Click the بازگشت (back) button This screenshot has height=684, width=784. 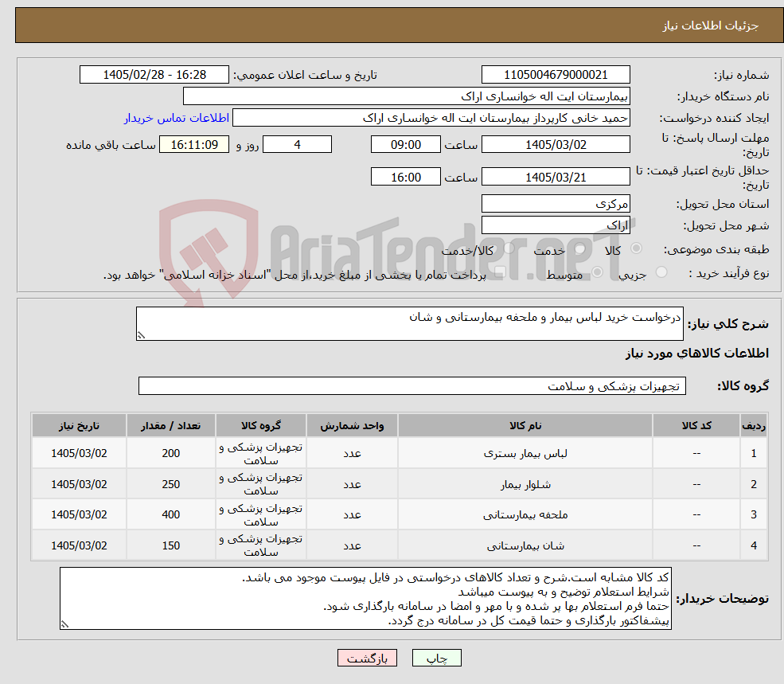(x=367, y=658)
